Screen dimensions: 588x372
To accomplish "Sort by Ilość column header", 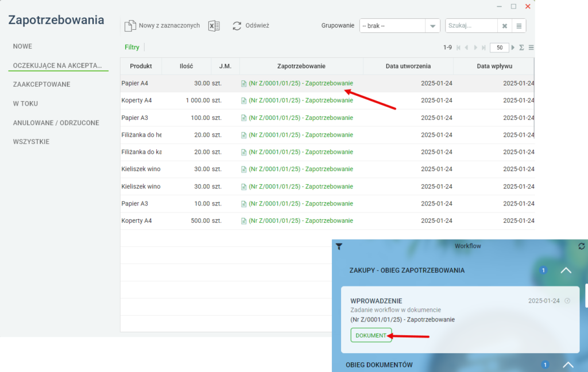I will point(187,66).
